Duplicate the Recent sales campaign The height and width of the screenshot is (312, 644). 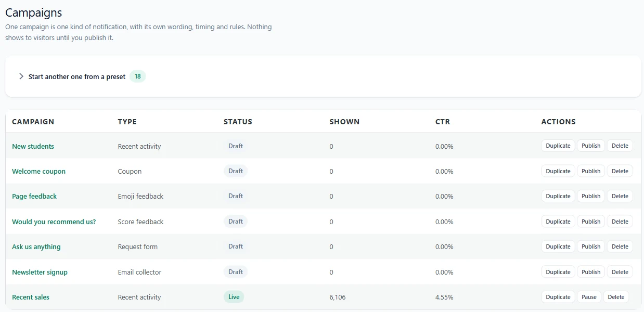pyautogui.click(x=558, y=297)
